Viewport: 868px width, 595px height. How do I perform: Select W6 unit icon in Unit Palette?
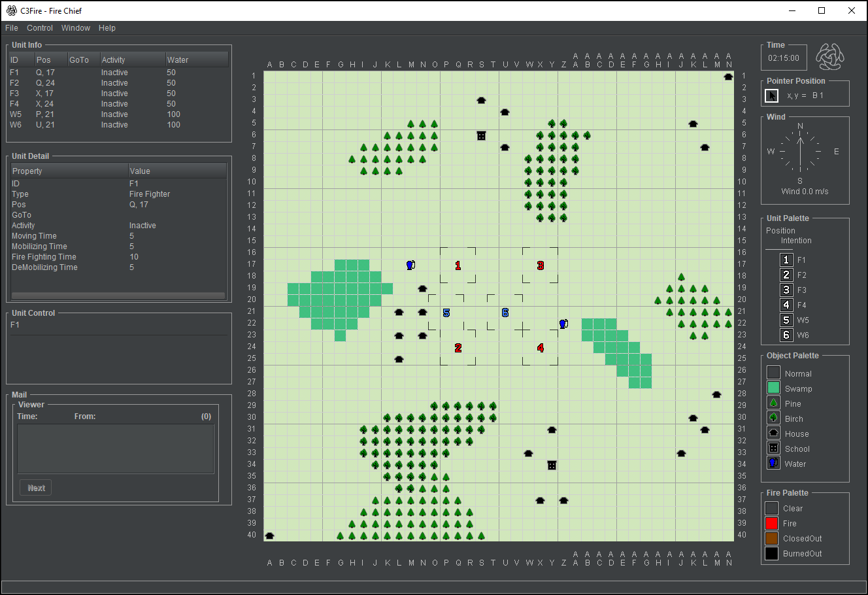coord(786,335)
